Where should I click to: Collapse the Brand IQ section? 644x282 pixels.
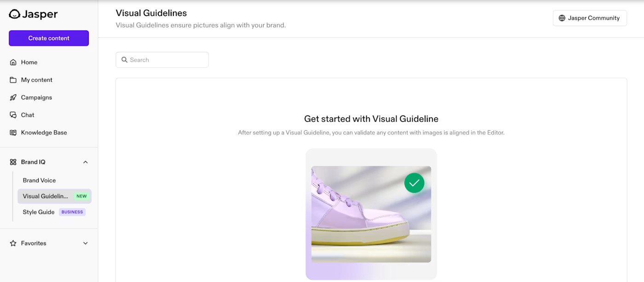tap(85, 162)
